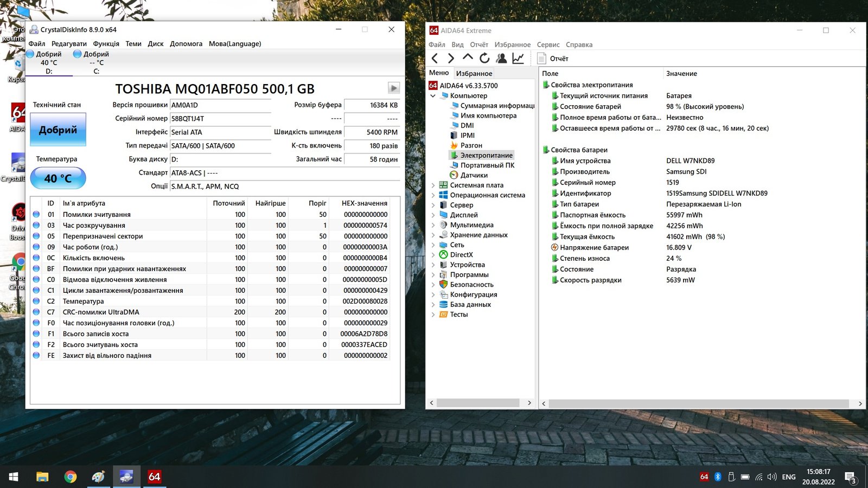
Task: Open Мова(Language) menu
Action: coord(235,44)
